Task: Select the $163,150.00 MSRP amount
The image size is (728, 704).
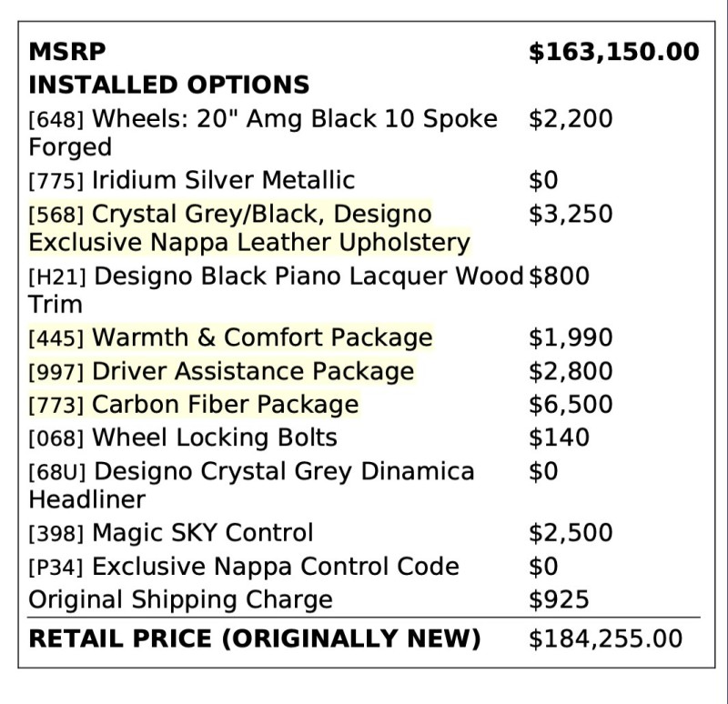Action: (613, 52)
